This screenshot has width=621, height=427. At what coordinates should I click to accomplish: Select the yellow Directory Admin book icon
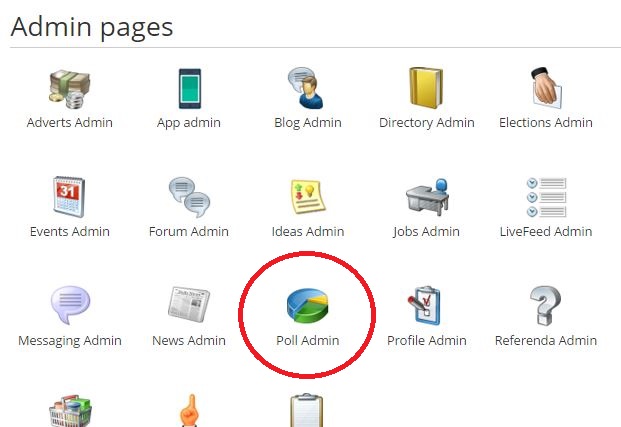click(426, 88)
